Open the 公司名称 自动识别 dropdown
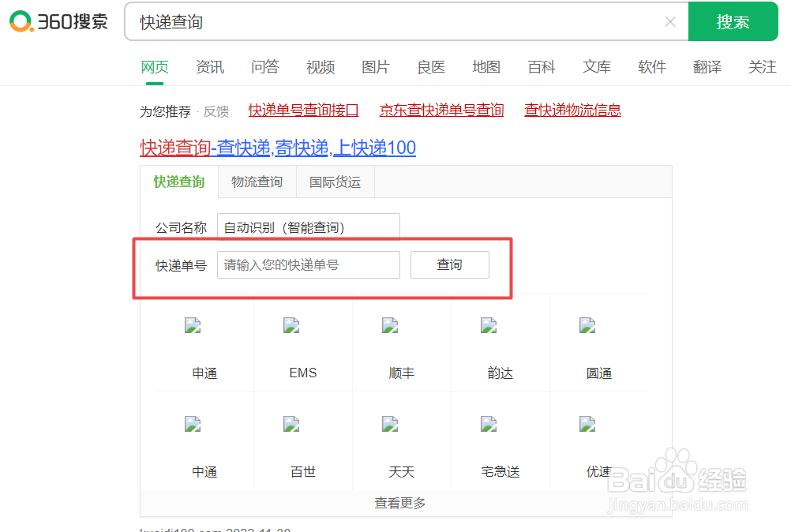 pos(308,227)
